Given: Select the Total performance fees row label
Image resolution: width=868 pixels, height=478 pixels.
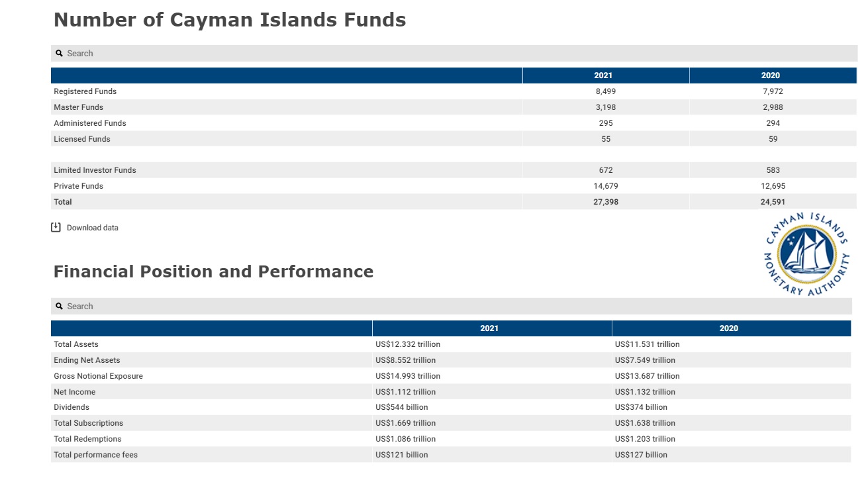Looking at the screenshot, I should pyautogui.click(x=95, y=455).
